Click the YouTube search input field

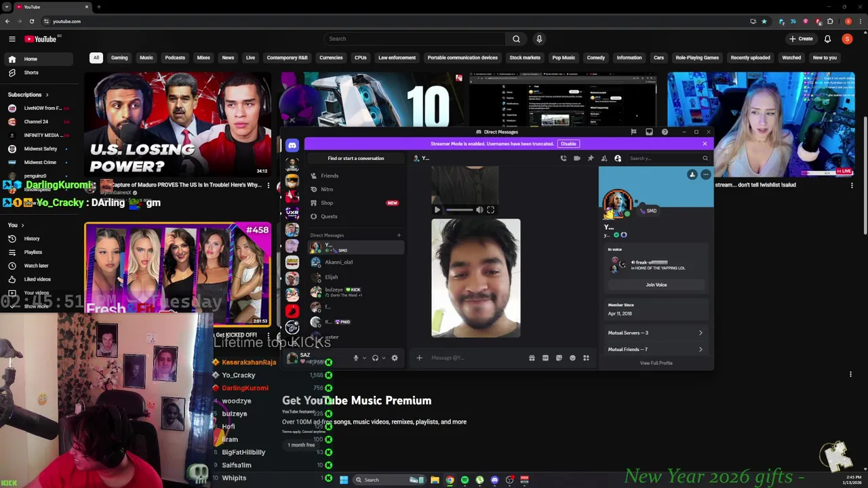point(415,39)
